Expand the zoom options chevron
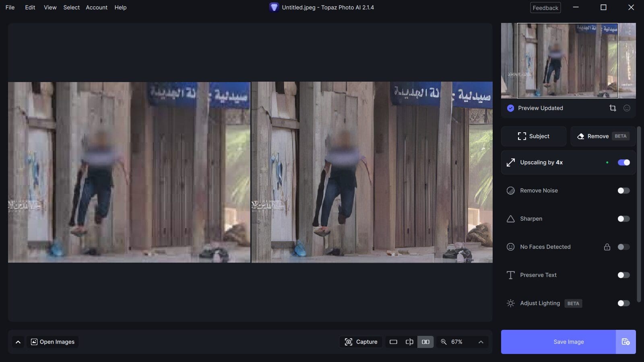 481,342
